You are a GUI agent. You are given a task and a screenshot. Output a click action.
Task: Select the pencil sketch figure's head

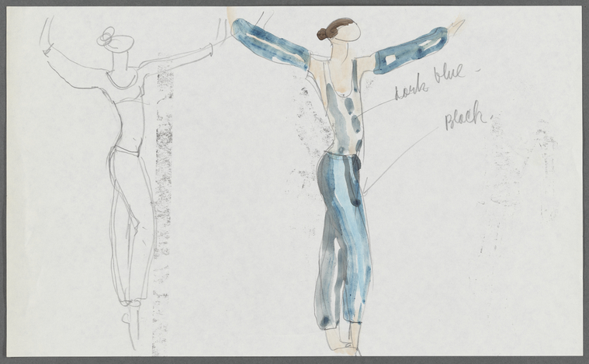click(120, 44)
